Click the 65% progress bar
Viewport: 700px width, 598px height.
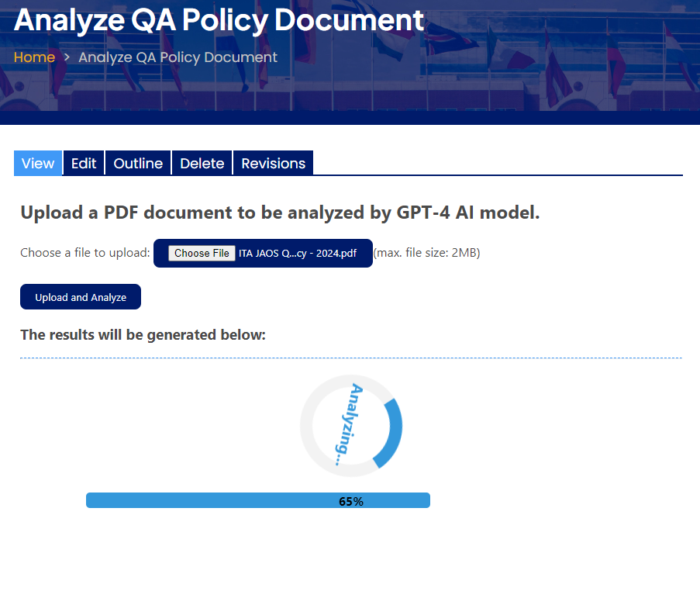[258, 500]
